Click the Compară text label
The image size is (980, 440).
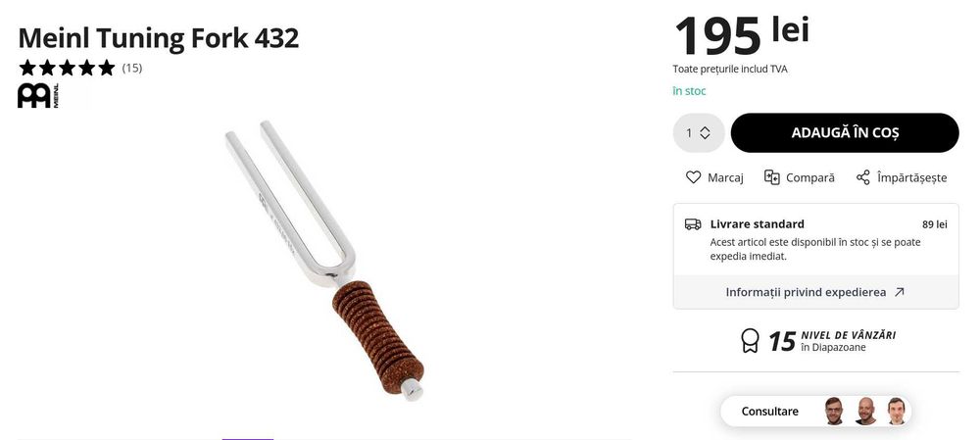[810, 178]
